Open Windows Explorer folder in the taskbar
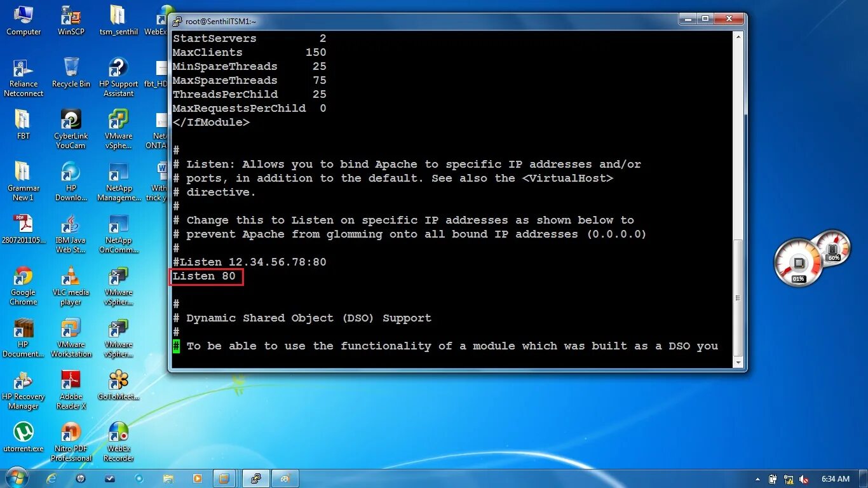 tap(168, 478)
